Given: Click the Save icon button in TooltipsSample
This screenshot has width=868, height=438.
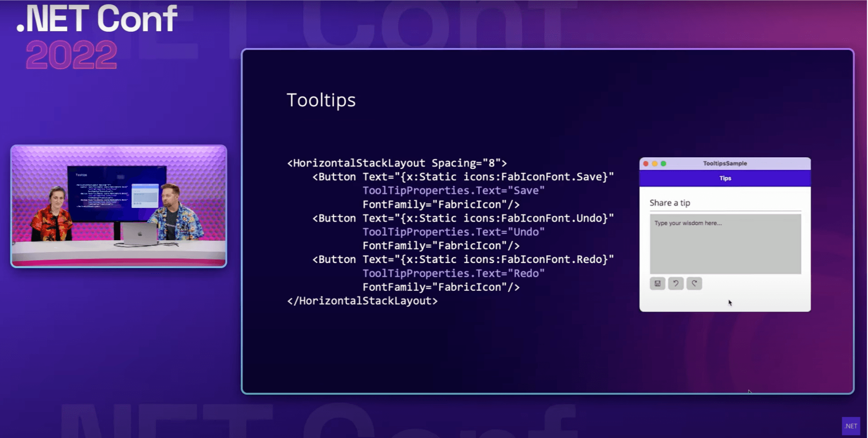Looking at the screenshot, I should pos(657,283).
